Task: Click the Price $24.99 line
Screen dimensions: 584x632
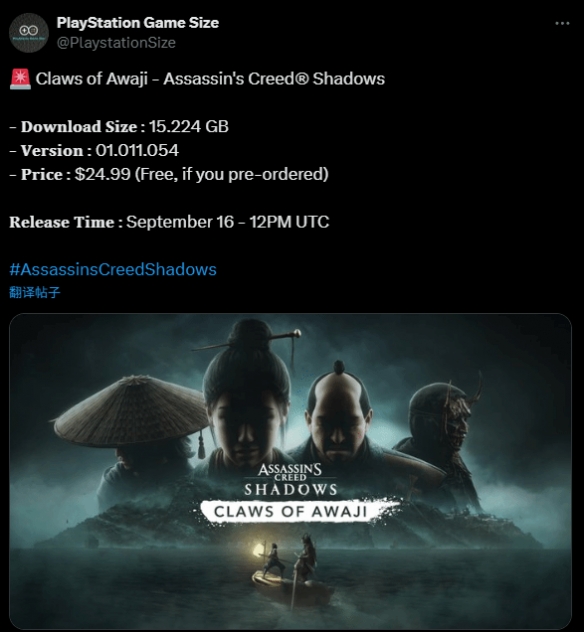Action: coord(169,175)
